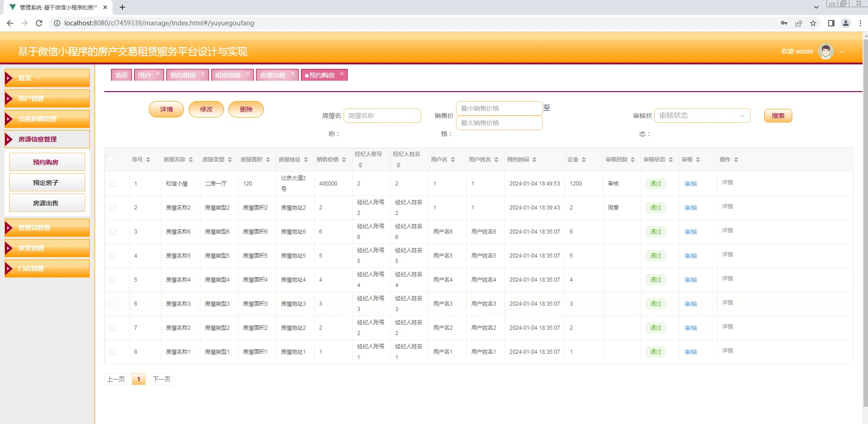
Task: Close the 房源出租 tab with its X
Action: coord(293,73)
